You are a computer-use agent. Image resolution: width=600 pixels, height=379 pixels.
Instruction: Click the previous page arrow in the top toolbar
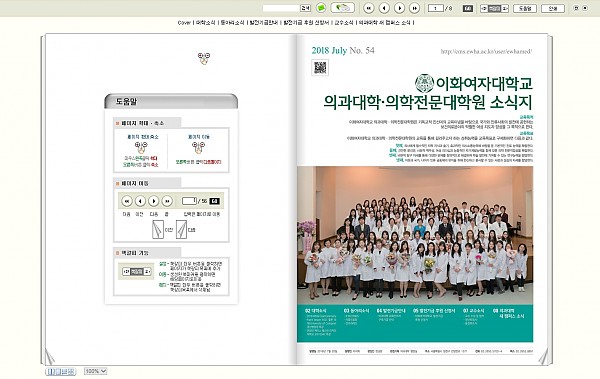(x=384, y=8)
